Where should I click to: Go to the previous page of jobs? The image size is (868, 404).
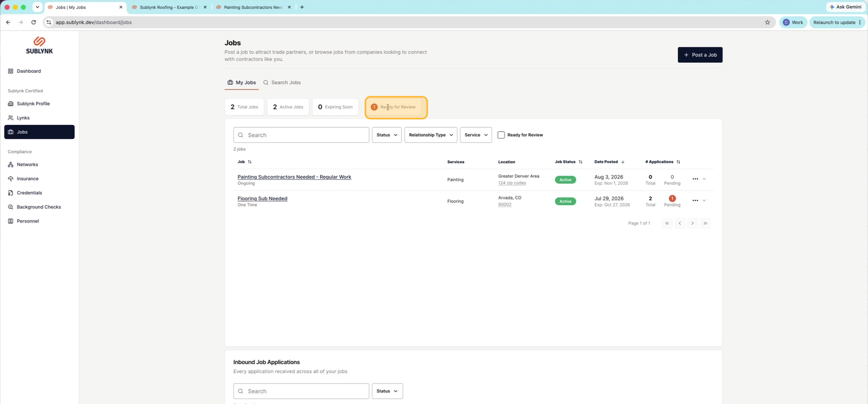point(679,223)
